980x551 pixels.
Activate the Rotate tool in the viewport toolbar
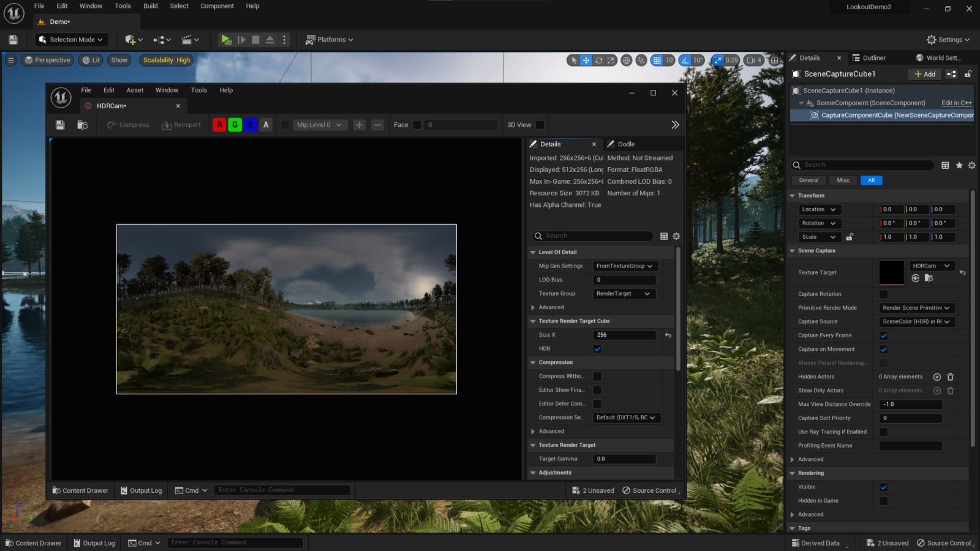point(598,60)
